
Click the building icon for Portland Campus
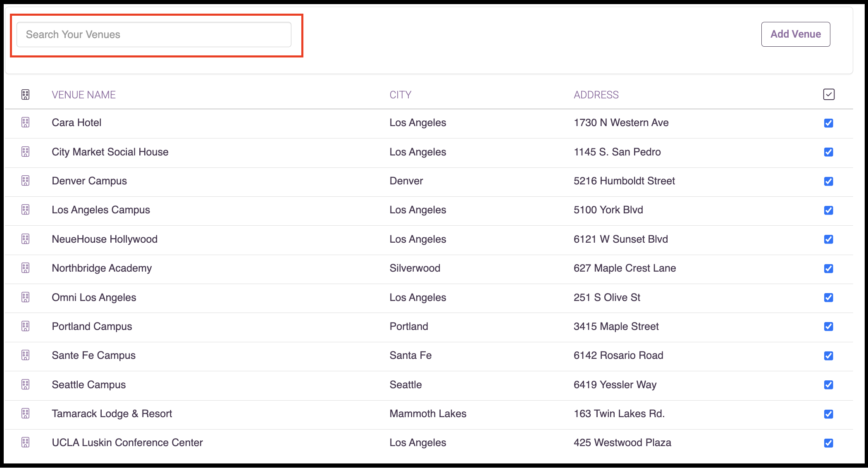(25, 326)
